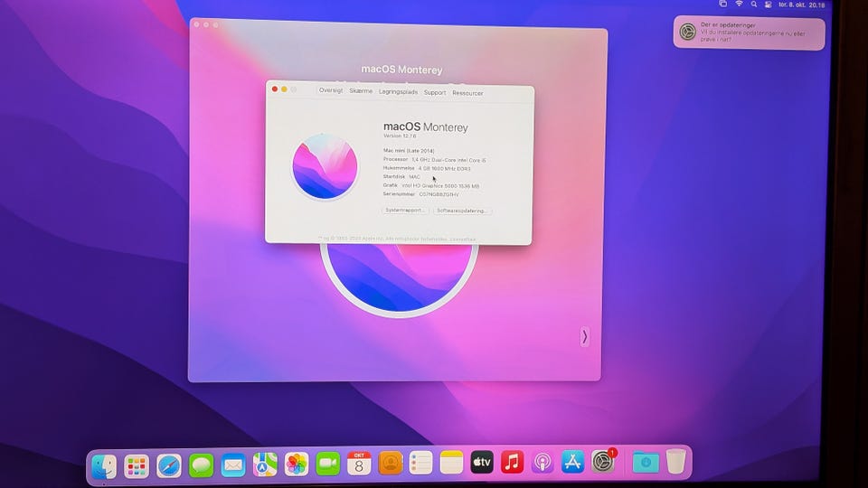
Task: Open Control Center in the menu bar
Action: click(x=769, y=5)
